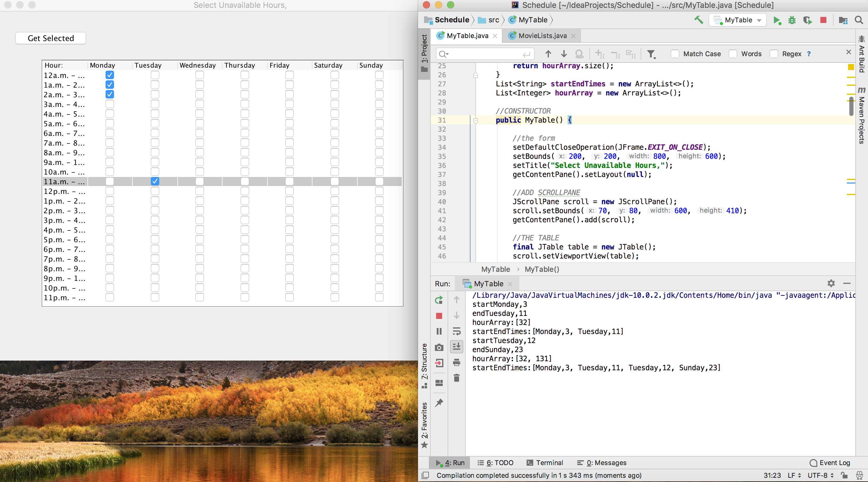Open the MyTable run configuration dropdown
This screenshot has width=868, height=482.
[738, 20]
